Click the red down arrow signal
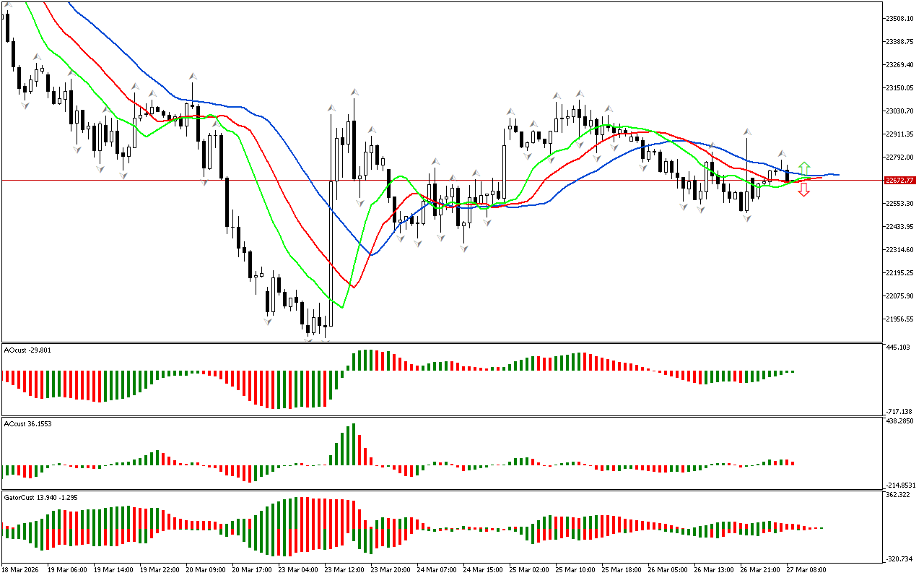Screen dimensions: 924x578 [x=803, y=190]
